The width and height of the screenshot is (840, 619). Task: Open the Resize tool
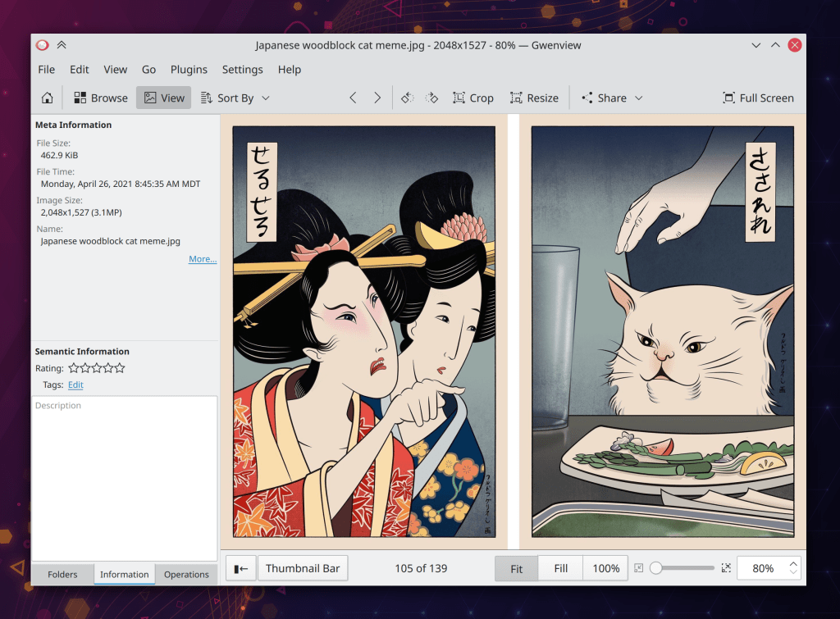pos(534,98)
